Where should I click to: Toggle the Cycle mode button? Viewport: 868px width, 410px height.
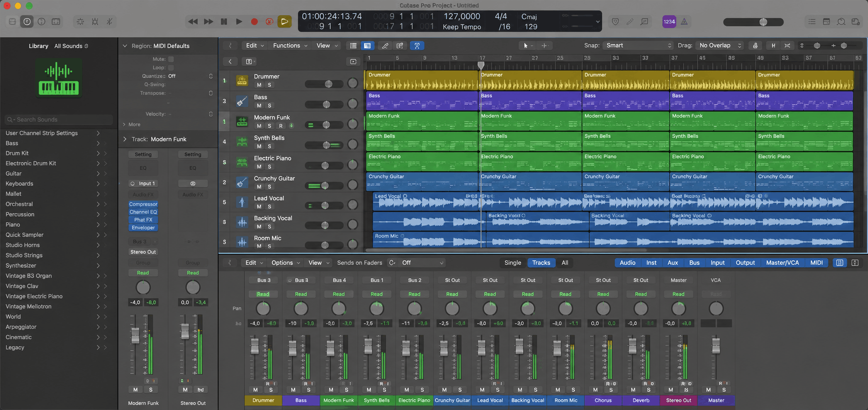click(284, 21)
